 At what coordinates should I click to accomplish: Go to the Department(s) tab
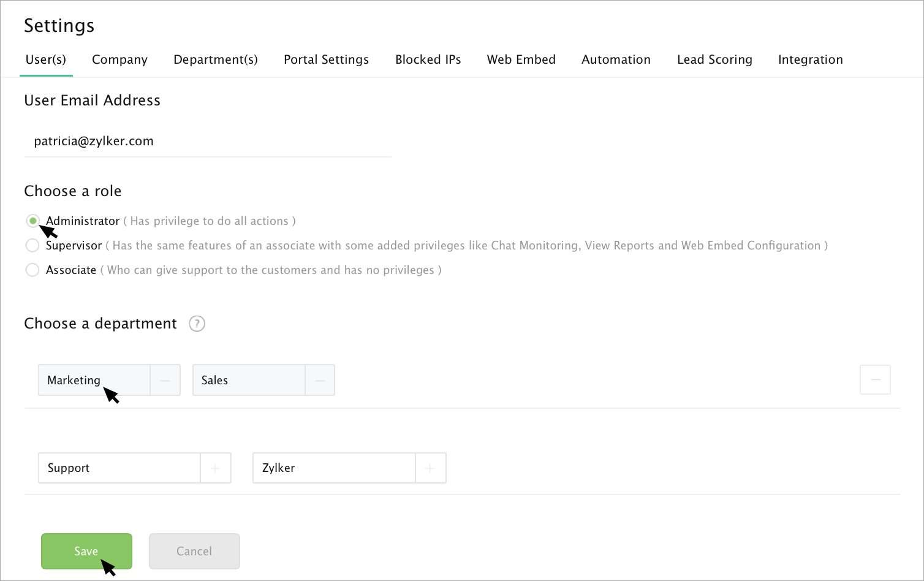tap(216, 59)
